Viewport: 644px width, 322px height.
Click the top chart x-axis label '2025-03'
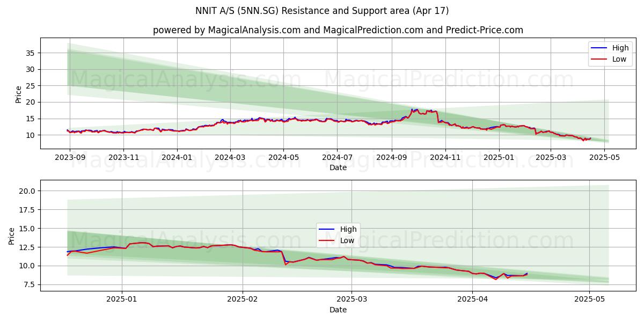pyautogui.click(x=551, y=158)
